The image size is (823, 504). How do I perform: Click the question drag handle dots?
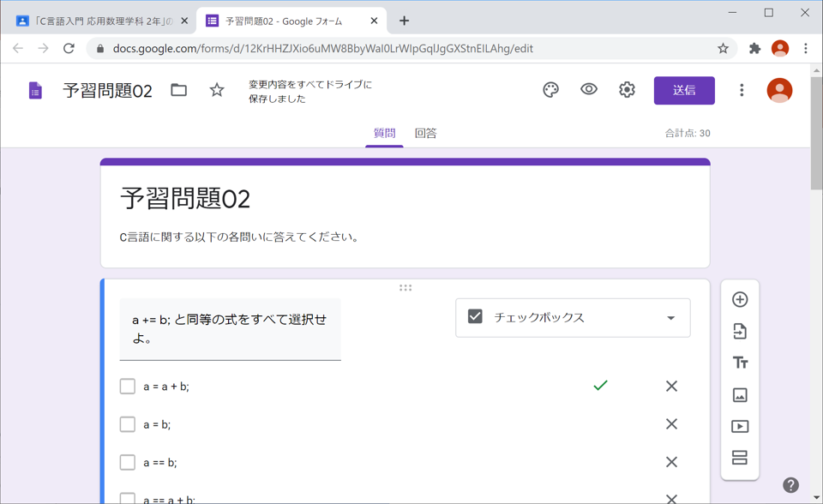[x=405, y=288]
